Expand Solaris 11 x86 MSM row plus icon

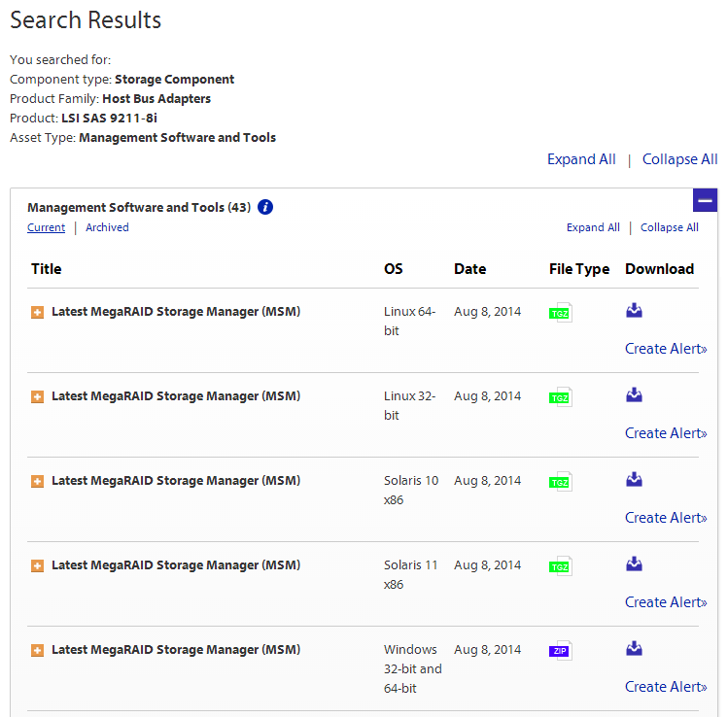tap(38, 565)
